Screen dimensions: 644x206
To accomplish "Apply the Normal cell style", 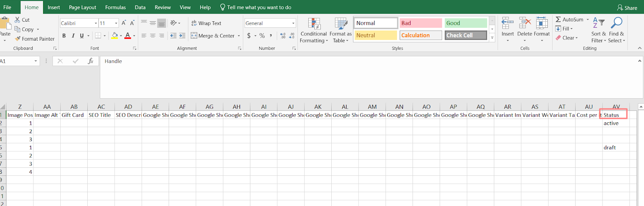I will point(376,23).
